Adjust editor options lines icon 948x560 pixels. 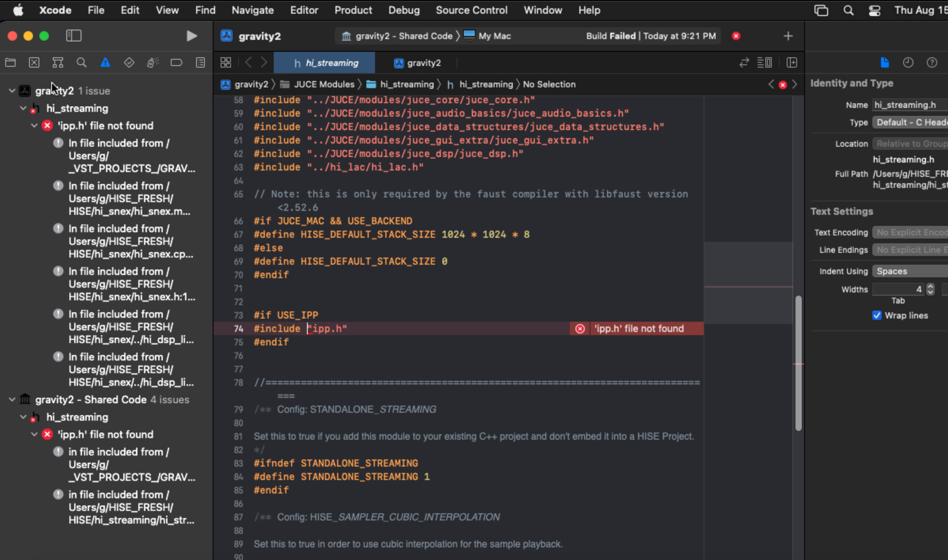point(764,63)
